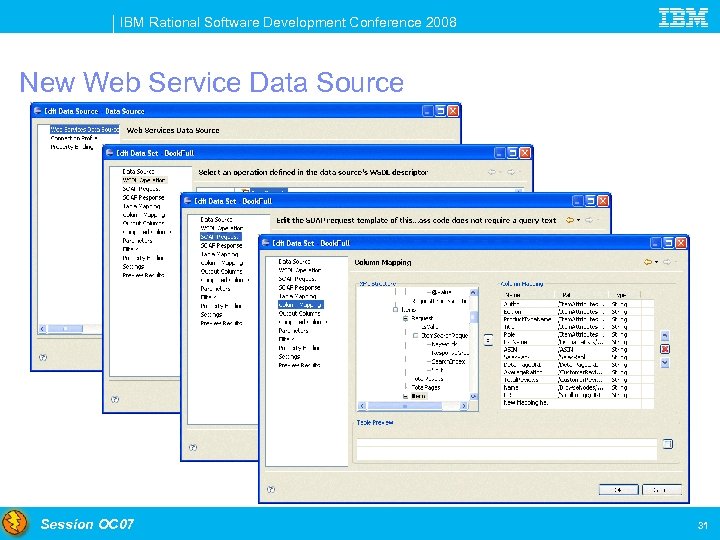The height and width of the screenshot is (540, 720).
Task: Open back-arrow history dropdown in Column Mapping window
Action: coord(656,262)
